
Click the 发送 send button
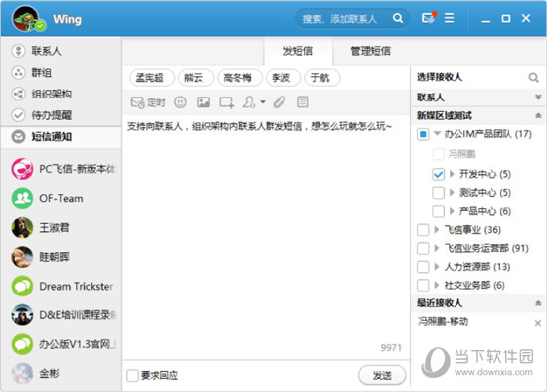coord(382,376)
